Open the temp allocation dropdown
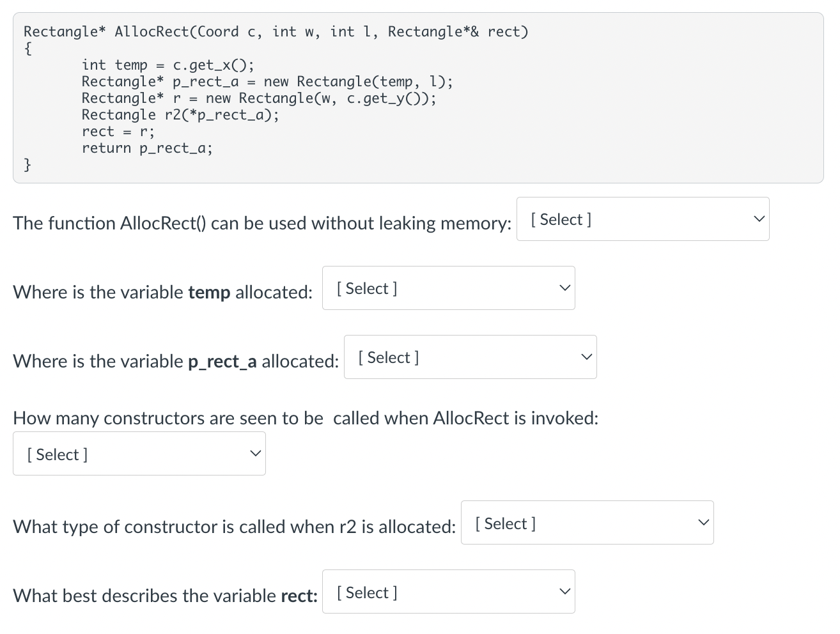This screenshot has height=634, width=840. coord(448,288)
